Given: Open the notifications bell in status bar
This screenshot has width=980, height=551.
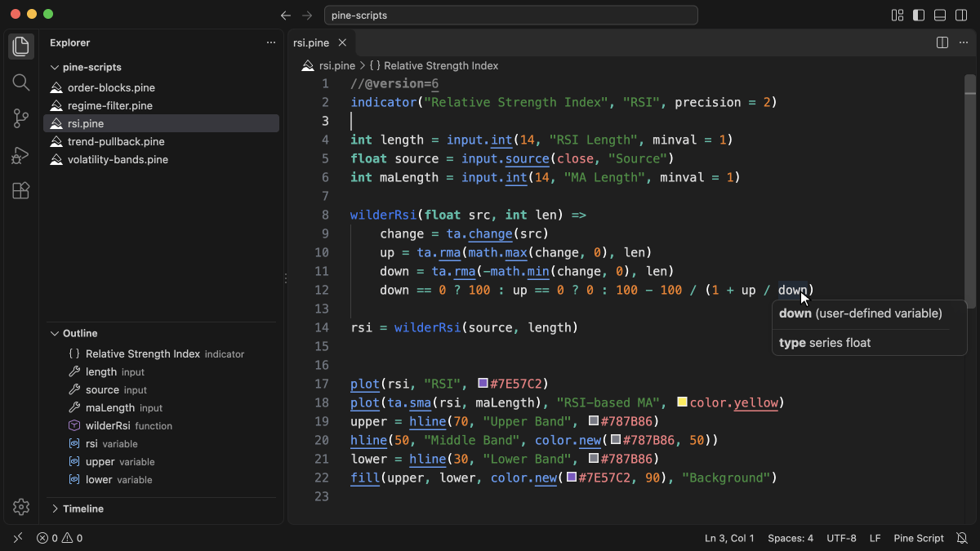Looking at the screenshot, I should 962,539.
